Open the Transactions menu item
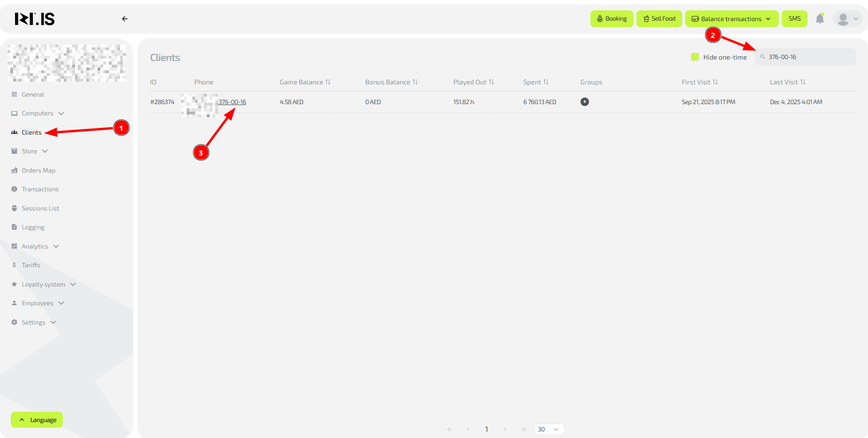 coord(40,189)
